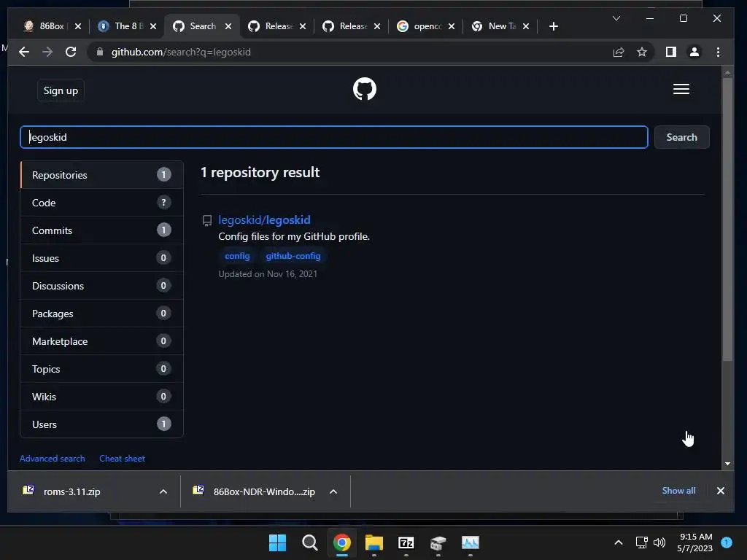
Task: Click the Search button
Action: pos(681,137)
